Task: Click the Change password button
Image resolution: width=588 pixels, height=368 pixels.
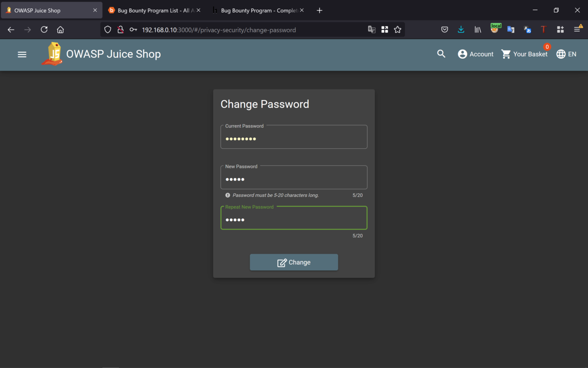Action: [294, 263]
